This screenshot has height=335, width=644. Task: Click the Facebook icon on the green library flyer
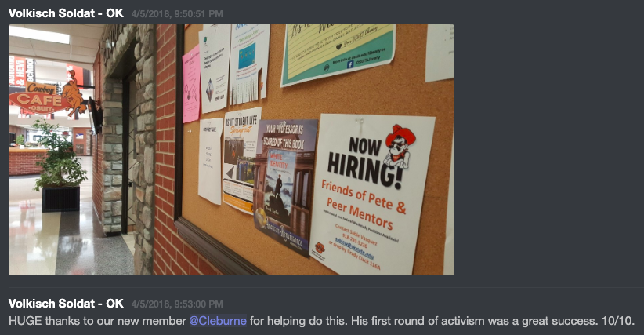point(350,64)
